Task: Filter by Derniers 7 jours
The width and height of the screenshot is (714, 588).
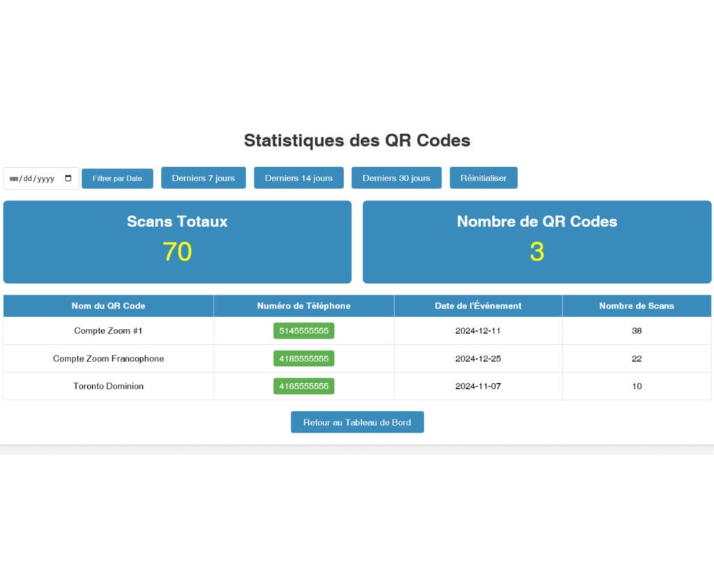Action: pos(203,178)
